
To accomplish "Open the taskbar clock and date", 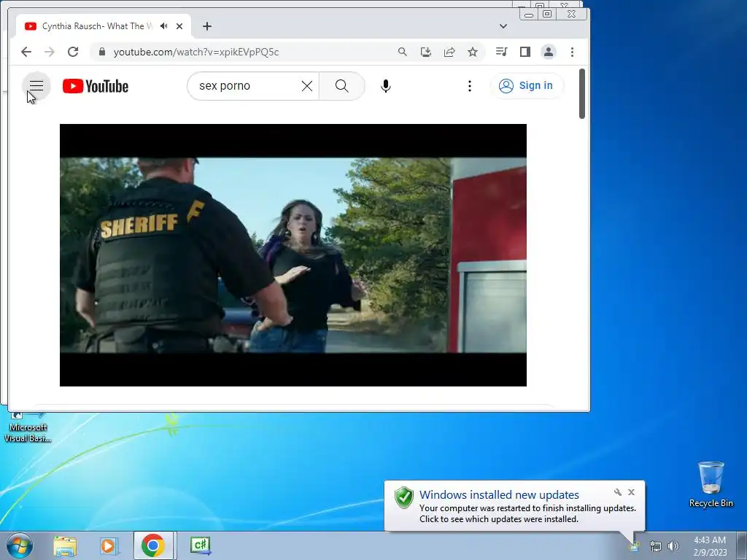I will click(710, 546).
